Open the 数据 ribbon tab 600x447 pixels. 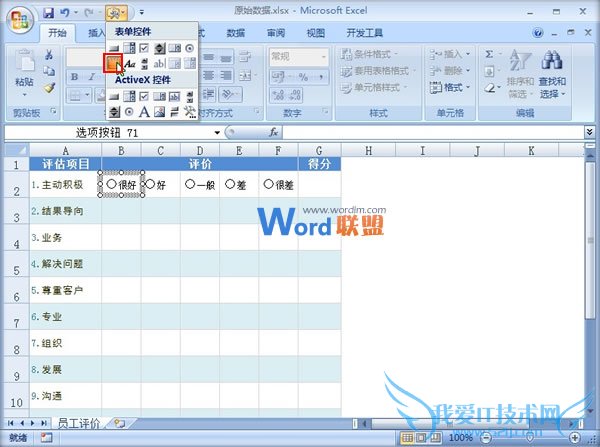[236, 33]
